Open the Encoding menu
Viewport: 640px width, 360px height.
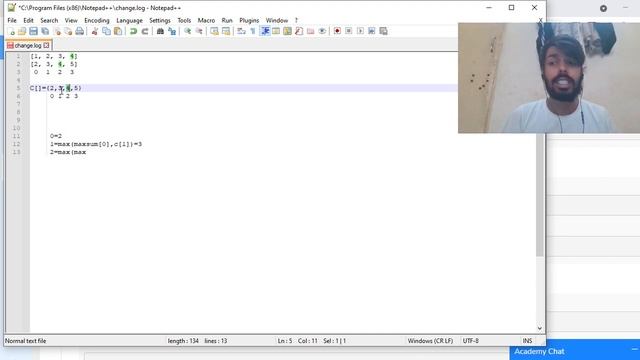coord(97,20)
